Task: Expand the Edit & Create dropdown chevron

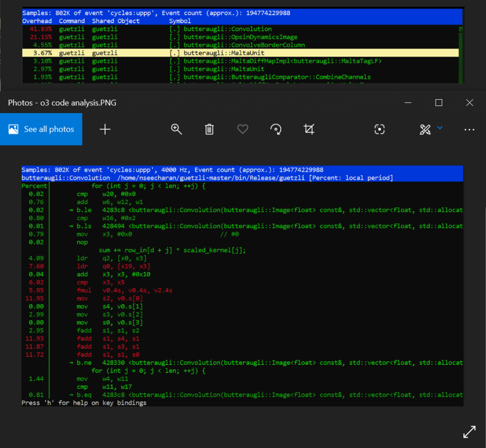Action: [x=440, y=128]
